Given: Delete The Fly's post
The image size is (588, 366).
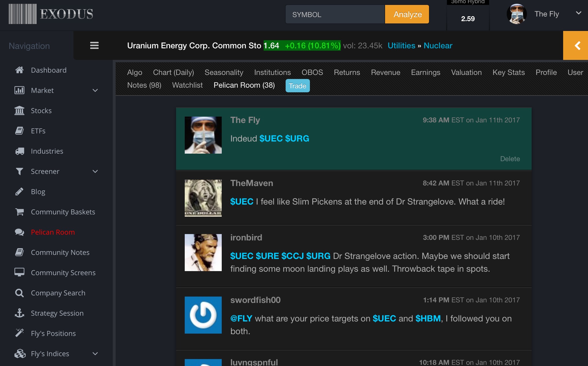Looking at the screenshot, I should (510, 159).
